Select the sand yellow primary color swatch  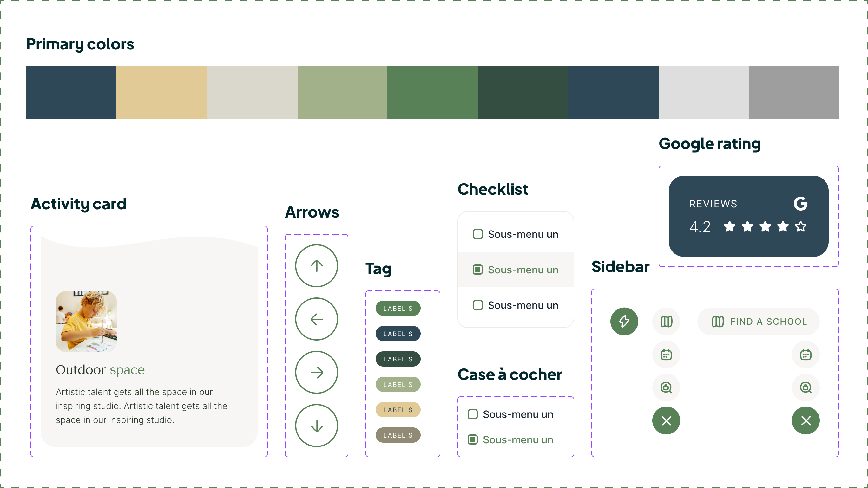tap(161, 93)
